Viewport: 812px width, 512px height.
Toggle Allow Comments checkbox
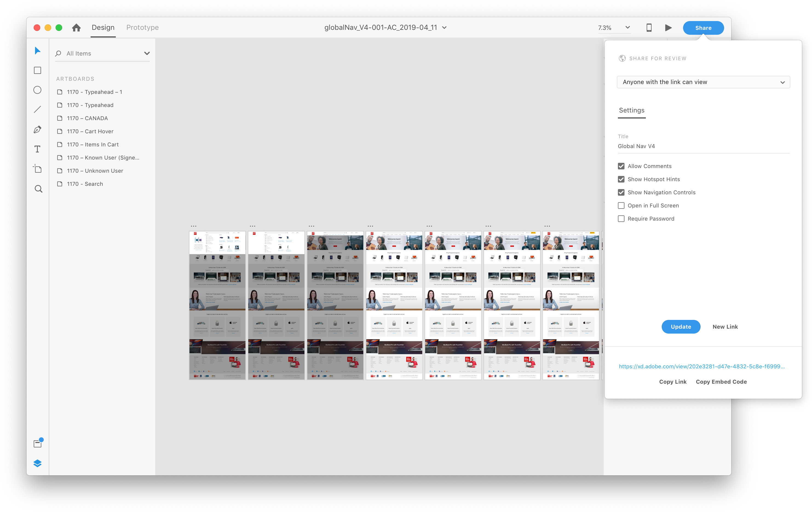pyautogui.click(x=621, y=166)
